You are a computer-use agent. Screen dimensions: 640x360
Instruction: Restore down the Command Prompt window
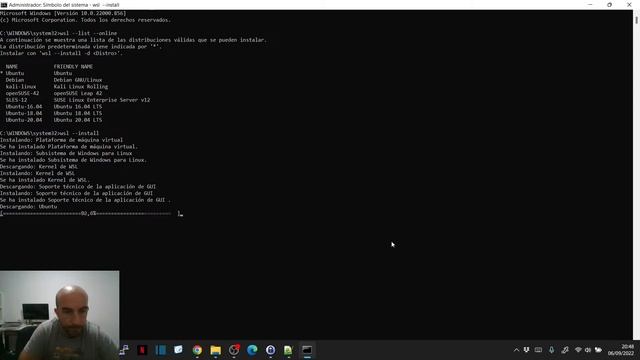pos(609,5)
